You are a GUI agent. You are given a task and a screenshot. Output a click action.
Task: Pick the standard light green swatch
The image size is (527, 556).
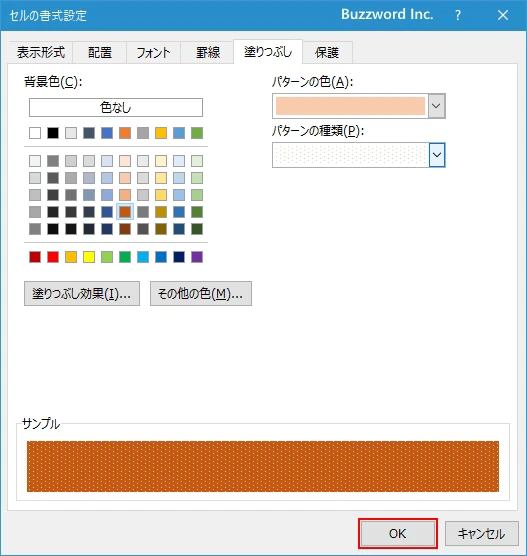click(x=107, y=257)
